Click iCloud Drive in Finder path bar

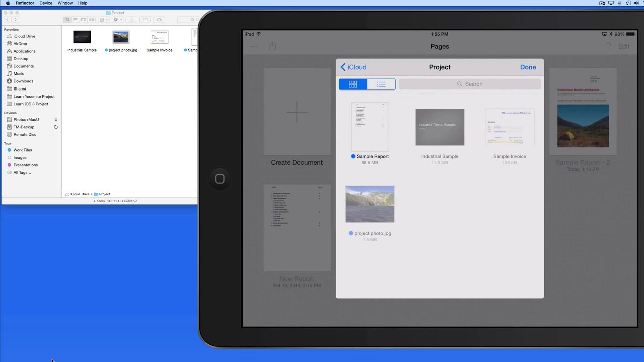click(x=77, y=194)
